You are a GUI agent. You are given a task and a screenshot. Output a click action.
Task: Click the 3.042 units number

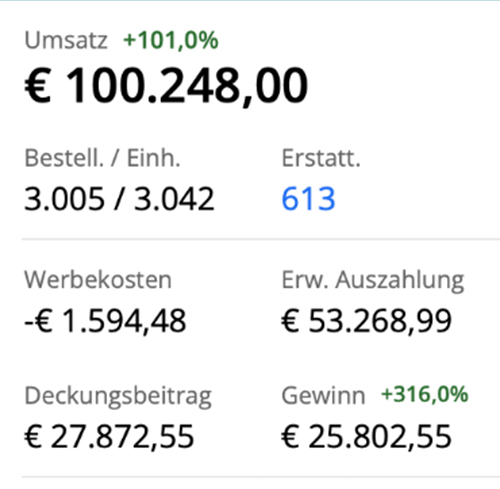174,199
